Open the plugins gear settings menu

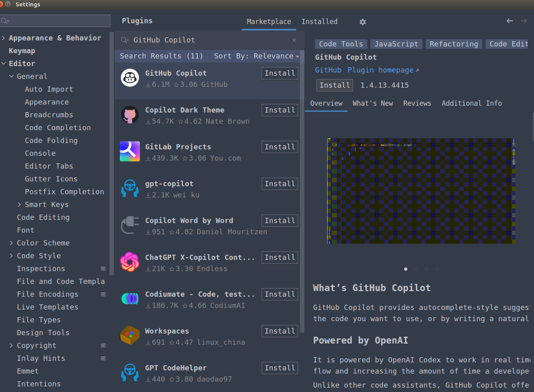[363, 22]
